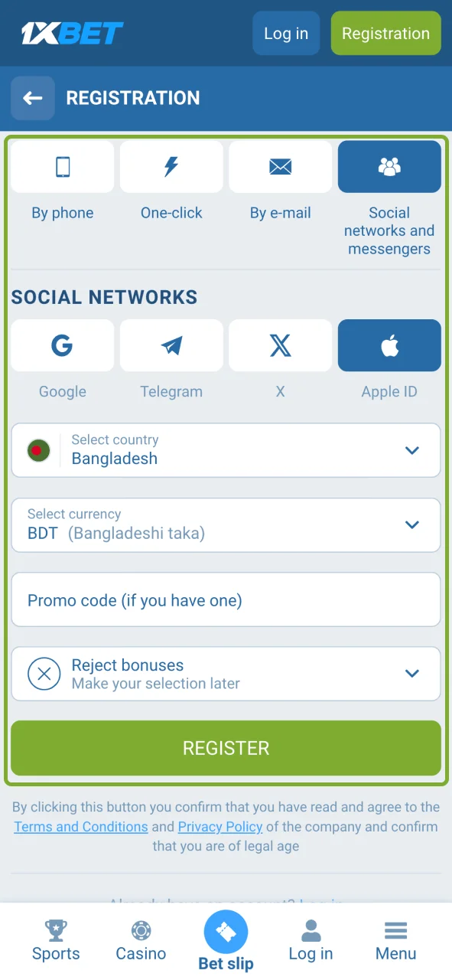The width and height of the screenshot is (452, 980).
Task: Choose the Telegram paper plane icon
Action: tap(171, 345)
